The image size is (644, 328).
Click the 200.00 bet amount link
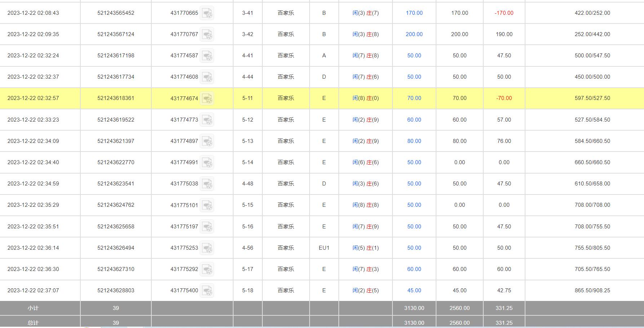point(414,34)
